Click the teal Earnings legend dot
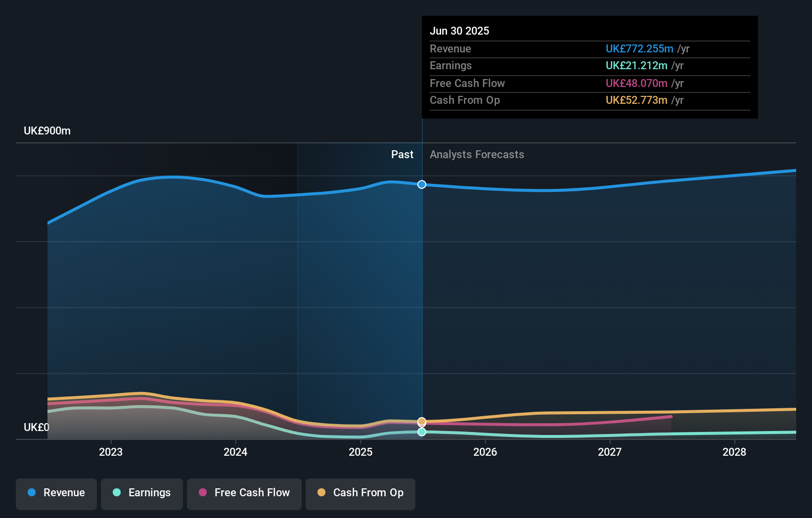Image resolution: width=812 pixels, height=518 pixels. click(x=116, y=493)
